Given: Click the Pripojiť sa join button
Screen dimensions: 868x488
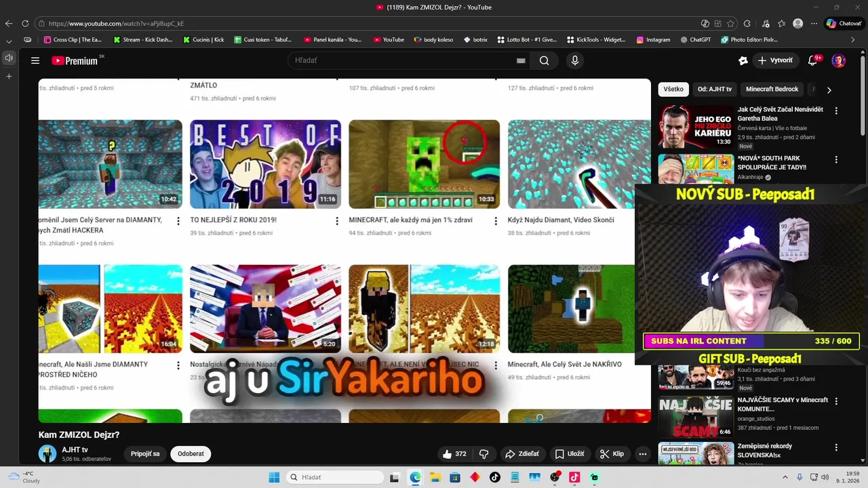Looking at the screenshot, I should [145, 454].
